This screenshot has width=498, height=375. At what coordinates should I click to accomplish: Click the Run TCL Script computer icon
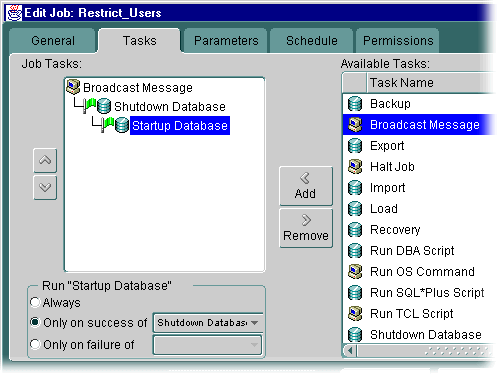point(355,314)
